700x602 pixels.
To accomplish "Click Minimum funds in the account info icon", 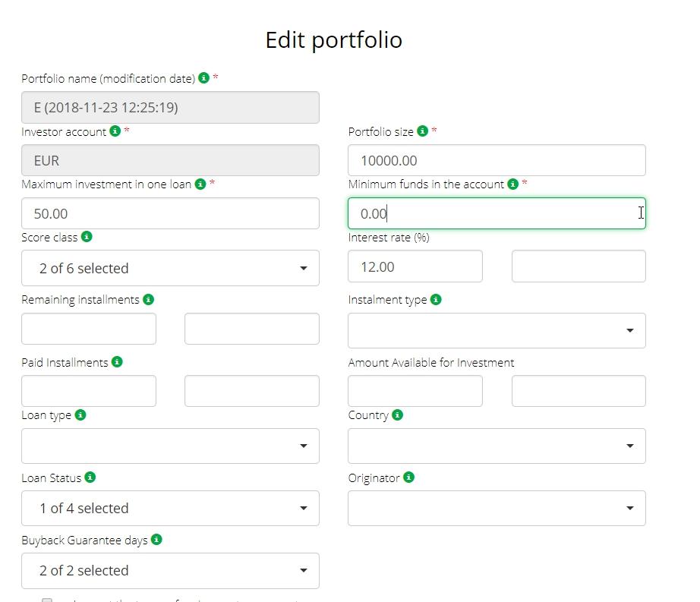I will click(x=512, y=184).
